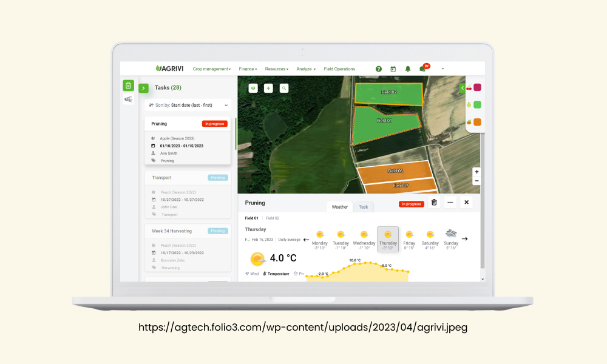Screen dimensions: 607x364
Task: Select Field 07 on the map
Action: [400, 186]
